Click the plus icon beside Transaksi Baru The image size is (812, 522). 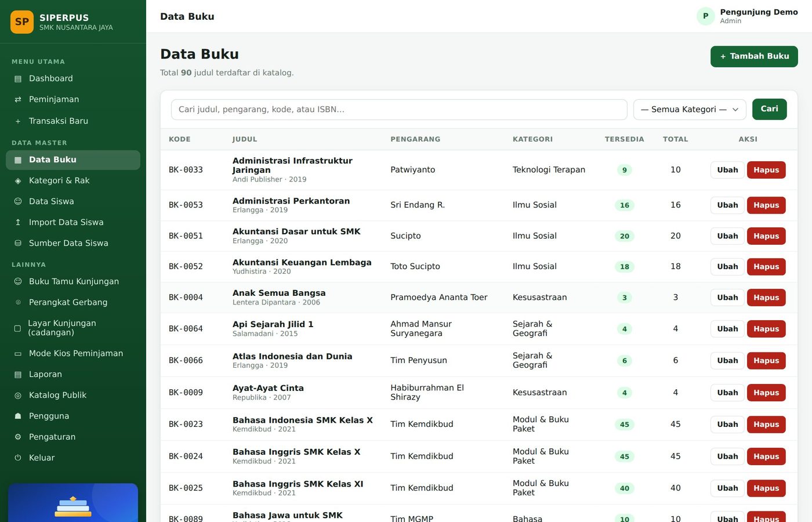[x=18, y=121]
